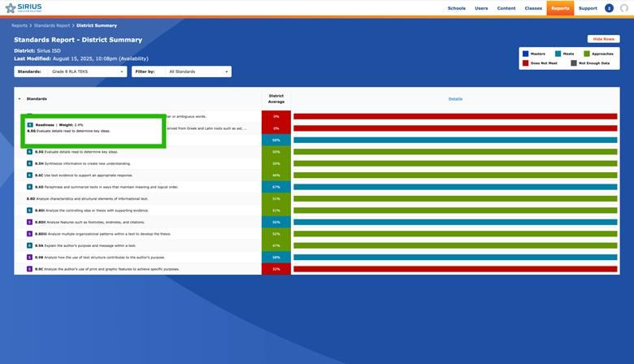Select standard 8.8Di controlling idea row
Screen dimensions: 634x364
[x=92, y=210]
